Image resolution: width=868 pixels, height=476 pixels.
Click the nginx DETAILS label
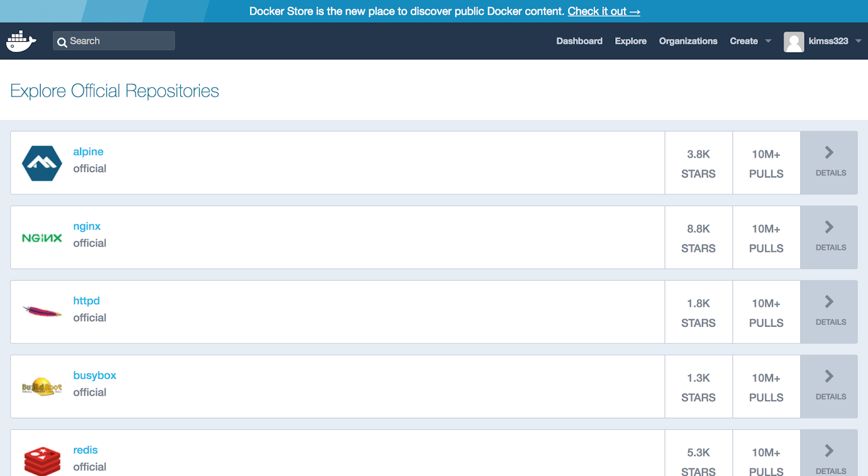pyautogui.click(x=831, y=247)
